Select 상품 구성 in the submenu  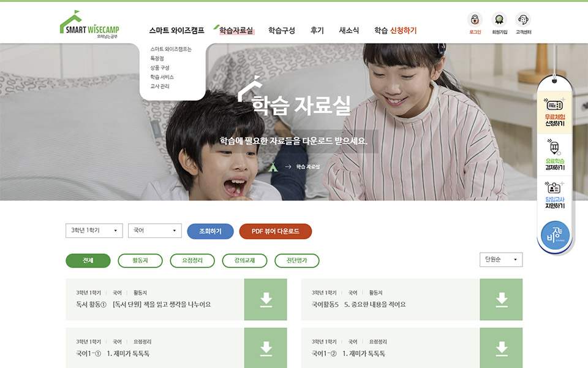coord(160,67)
